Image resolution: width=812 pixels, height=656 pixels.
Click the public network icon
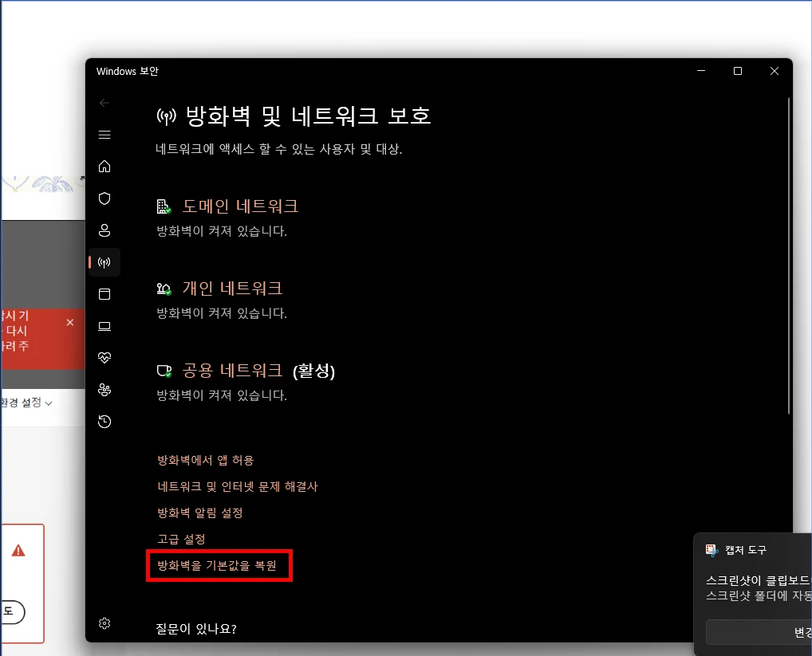tap(164, 371)
